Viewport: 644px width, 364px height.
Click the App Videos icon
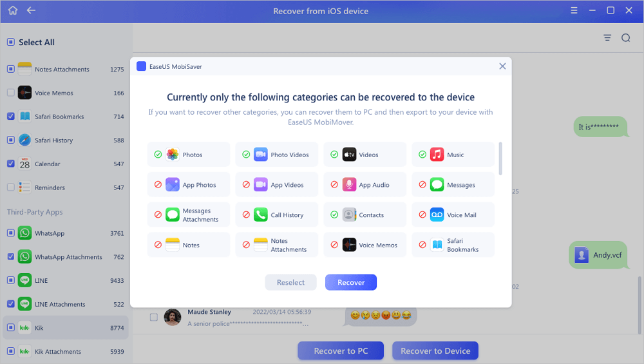(260, 184)
